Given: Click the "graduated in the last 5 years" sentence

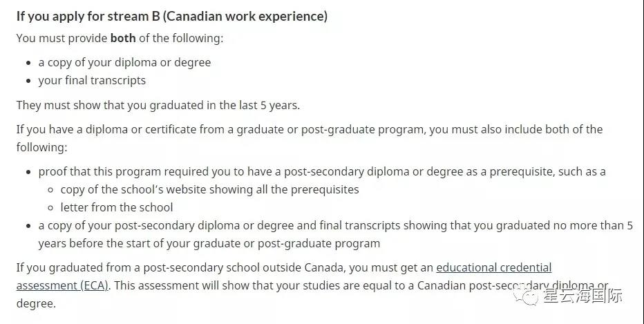Looking at the screenshot, I should pos(158,106).
